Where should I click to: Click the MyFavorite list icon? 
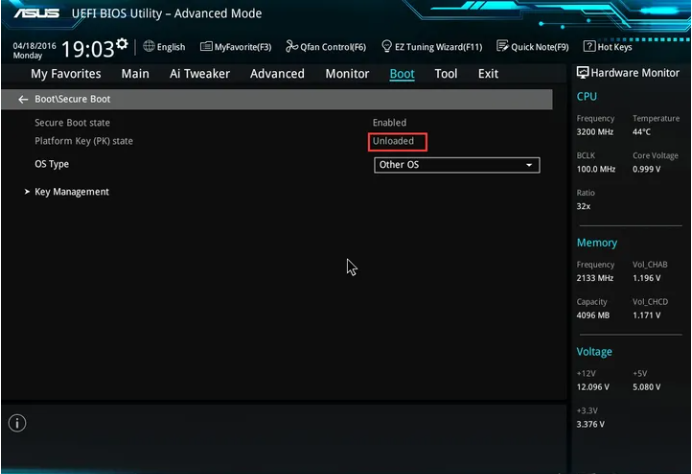click(x=206, y=46)
